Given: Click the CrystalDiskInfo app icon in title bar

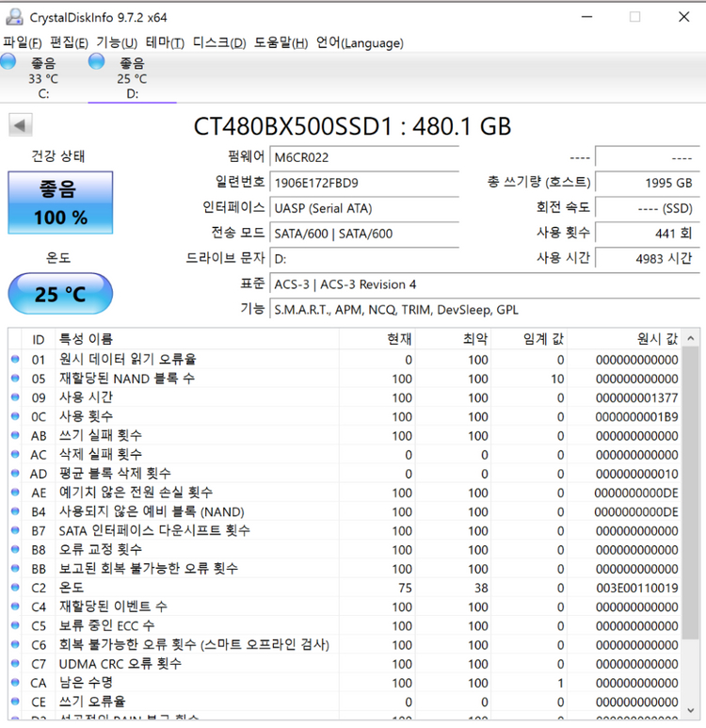Looking at the screenshot, I should click(14, 17).
